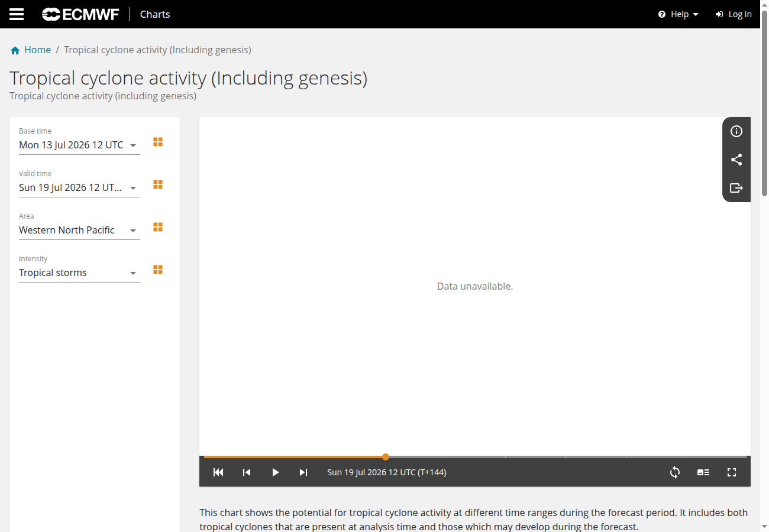
Task: Open Base time grid overview icon
Action: [158, 142]
